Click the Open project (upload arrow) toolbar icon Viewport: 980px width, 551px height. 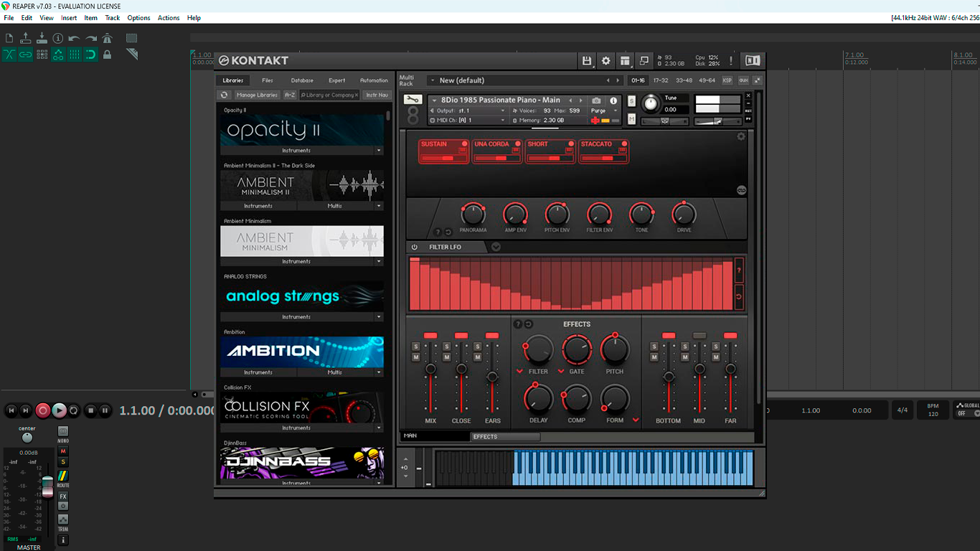pyautogui.click(x=26, y=38)
